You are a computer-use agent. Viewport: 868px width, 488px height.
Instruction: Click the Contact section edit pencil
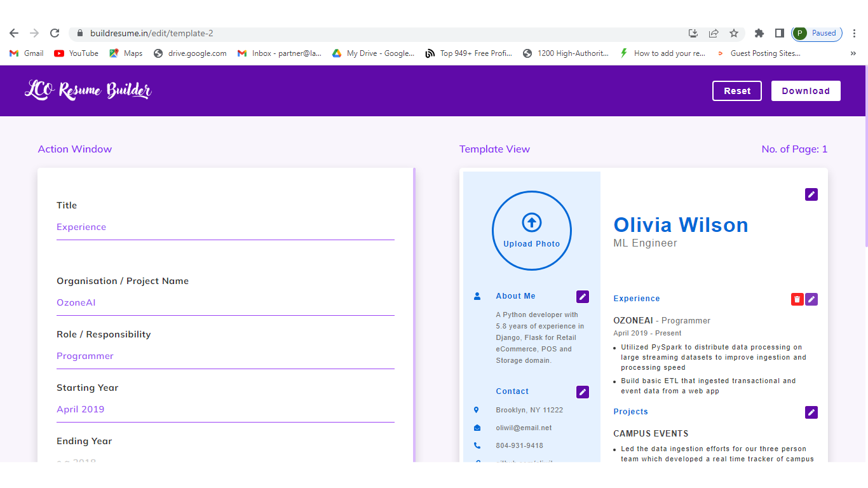click(x=582, y=392)
